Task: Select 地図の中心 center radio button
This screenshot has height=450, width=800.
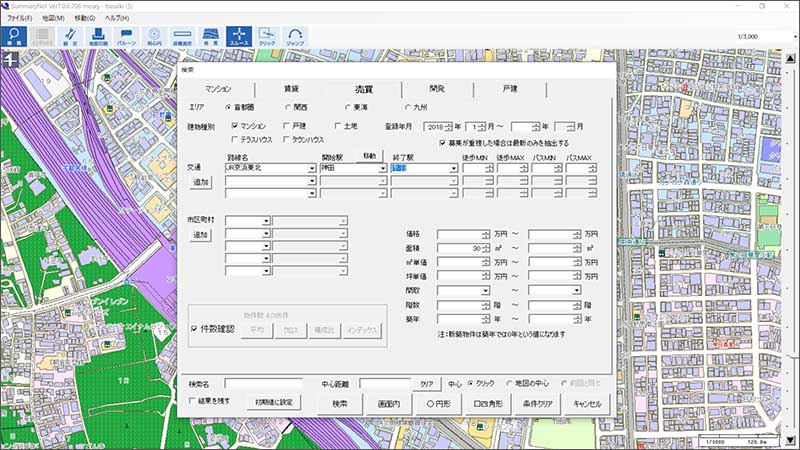Action: (x=509, y=383)
